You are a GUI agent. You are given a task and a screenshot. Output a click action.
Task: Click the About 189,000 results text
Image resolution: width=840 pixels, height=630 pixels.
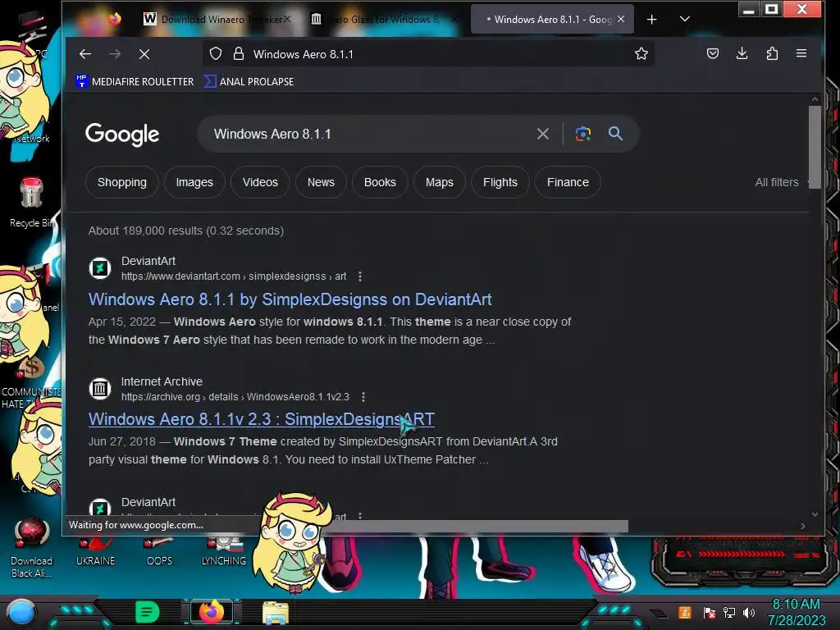pyautogui.click(x=186, y=231)
